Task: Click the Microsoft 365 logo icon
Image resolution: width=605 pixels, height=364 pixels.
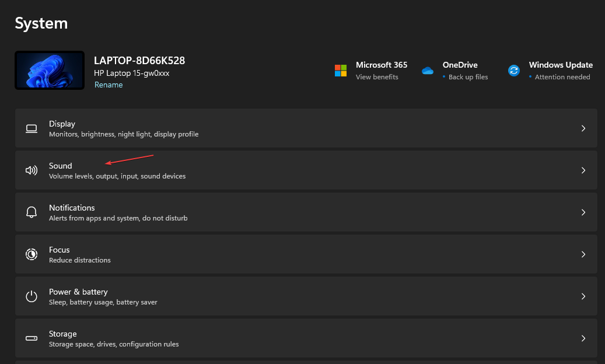Action: (341, 71)
